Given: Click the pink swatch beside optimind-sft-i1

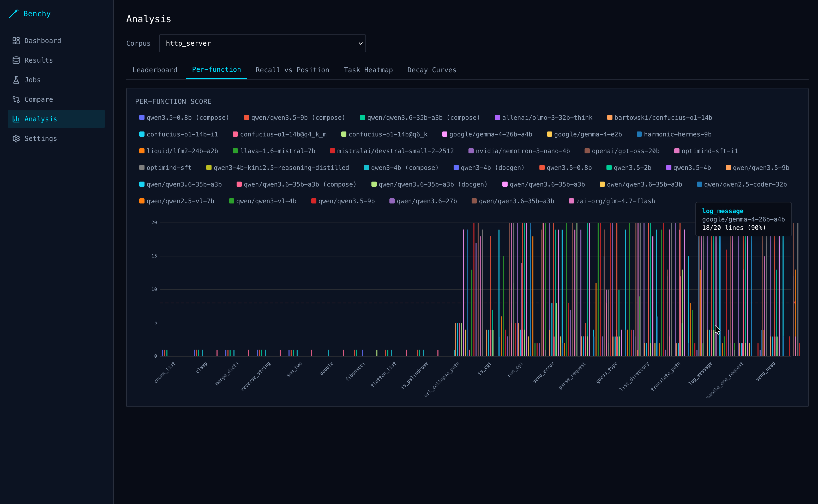Looking at the screenshot, I should point(677,151).
